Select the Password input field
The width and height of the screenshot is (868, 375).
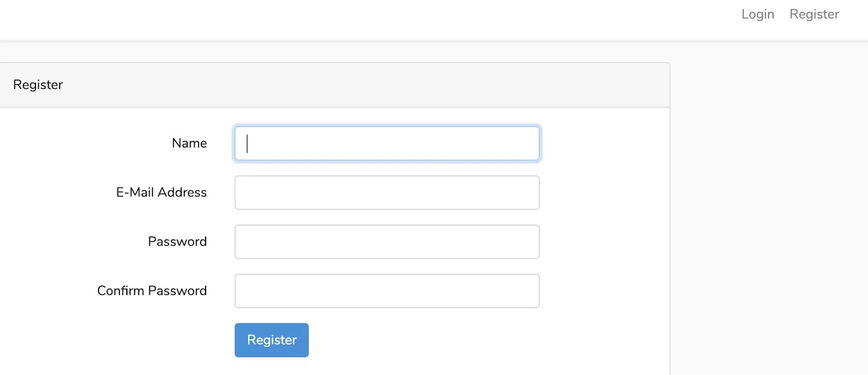pyautogui.click(x=387, y=241)
